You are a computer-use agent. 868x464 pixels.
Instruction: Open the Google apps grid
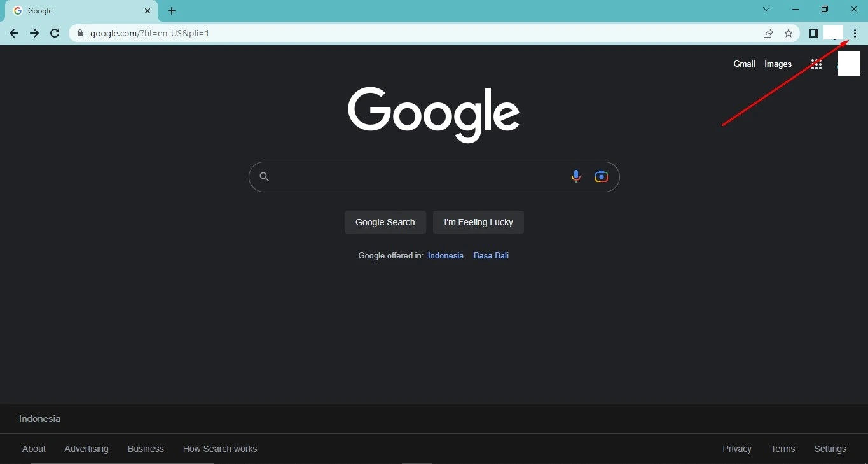click(816, 64)
